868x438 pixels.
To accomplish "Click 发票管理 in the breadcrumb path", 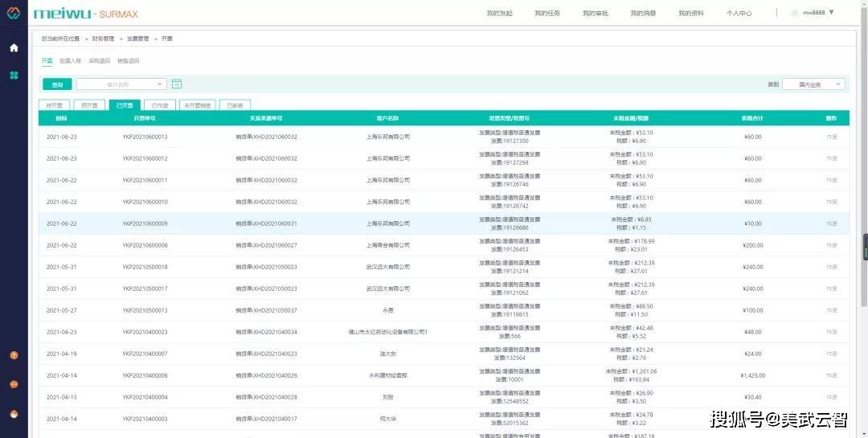I will pos(137,38).
